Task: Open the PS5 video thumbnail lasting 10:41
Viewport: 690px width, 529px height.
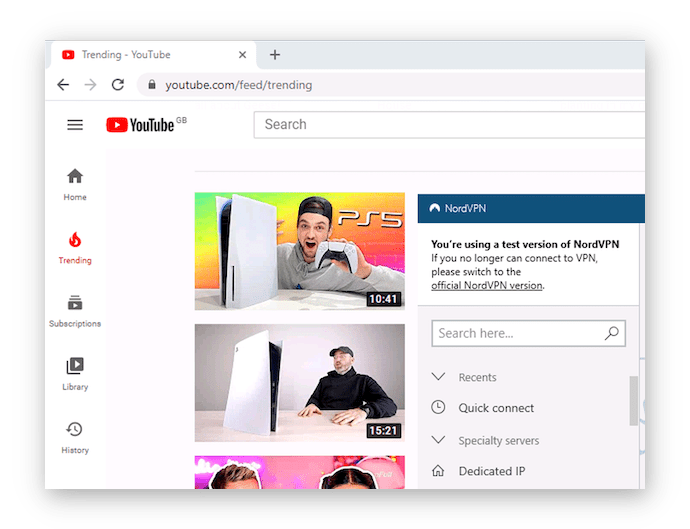Action: 300,251
